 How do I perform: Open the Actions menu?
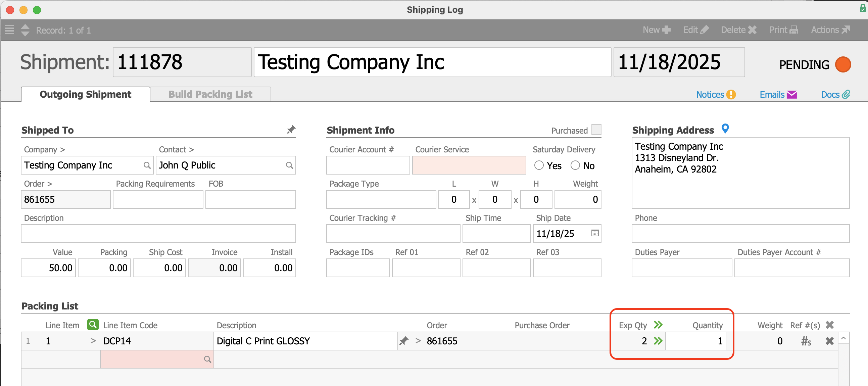point(830,30)
